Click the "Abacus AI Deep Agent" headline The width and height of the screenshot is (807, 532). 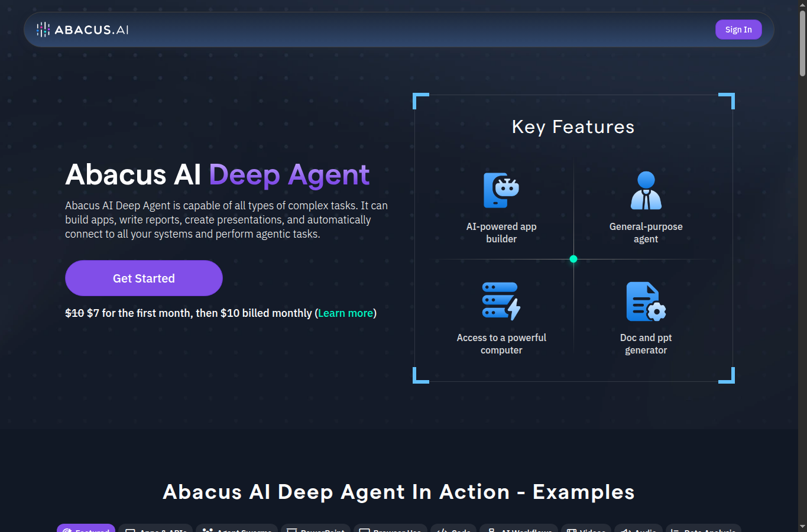click(x=218, y=175)
